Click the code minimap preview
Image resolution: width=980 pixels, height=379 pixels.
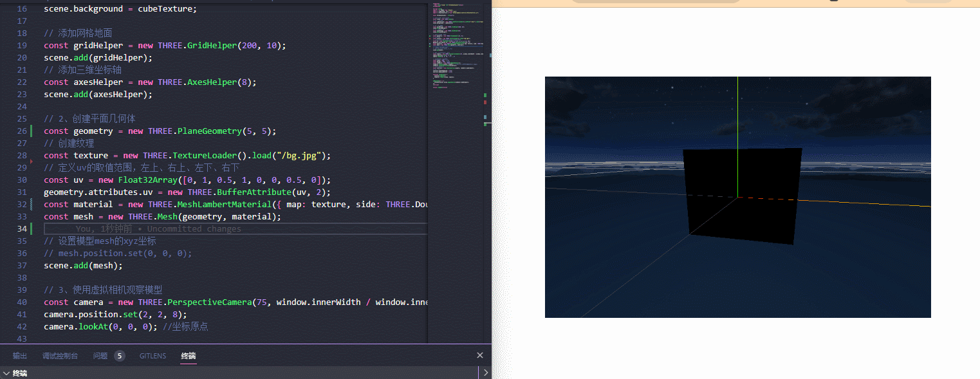coord(457,51)
